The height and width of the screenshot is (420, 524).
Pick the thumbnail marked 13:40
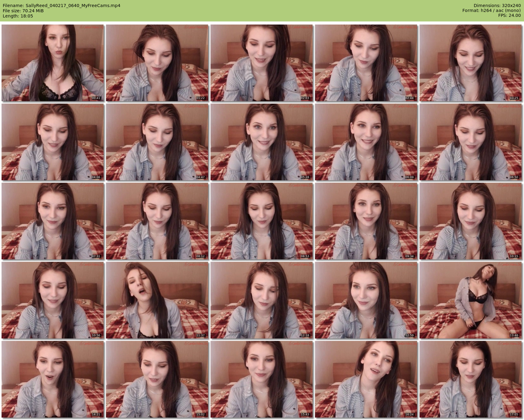point(470,300)
